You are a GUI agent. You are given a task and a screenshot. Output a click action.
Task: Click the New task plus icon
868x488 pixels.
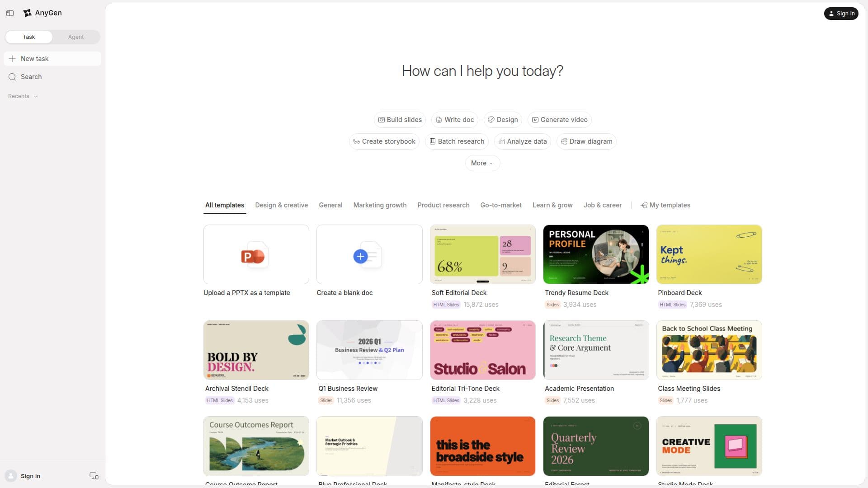tap(12, 59)
